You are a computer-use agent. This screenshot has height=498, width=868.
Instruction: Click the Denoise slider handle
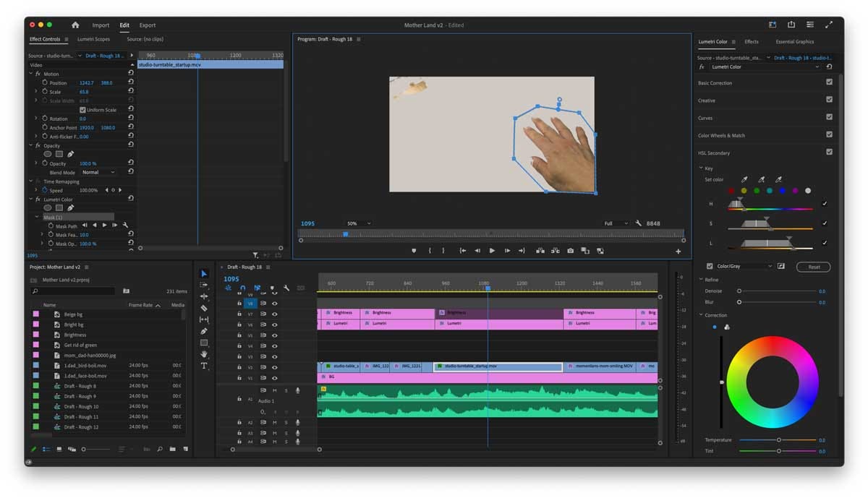pos(739,291)
